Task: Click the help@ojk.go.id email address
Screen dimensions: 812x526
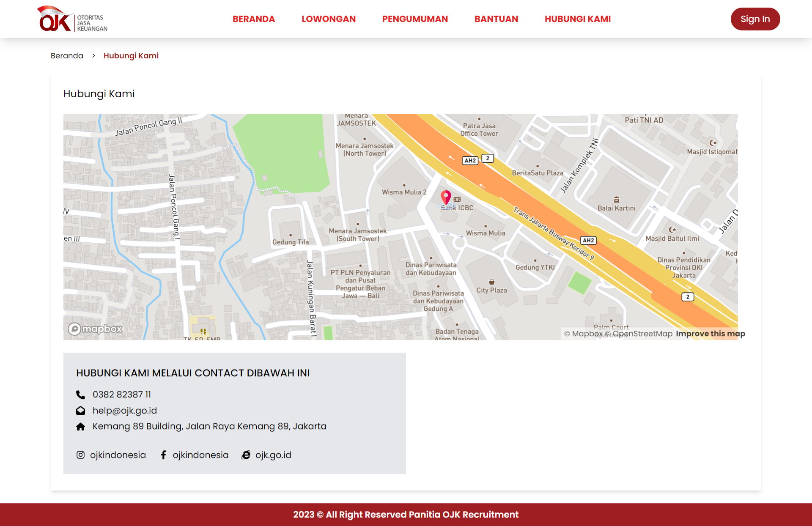Action: 125,411
